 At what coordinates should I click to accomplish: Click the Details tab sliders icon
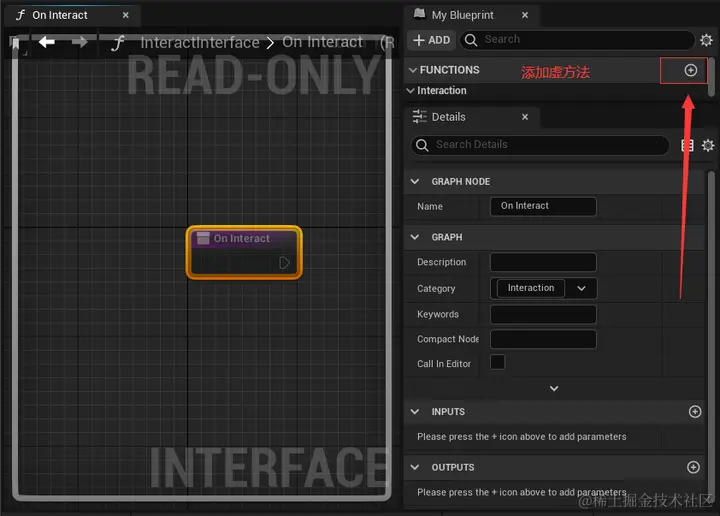pyautogui.click(x=419, y=117)
